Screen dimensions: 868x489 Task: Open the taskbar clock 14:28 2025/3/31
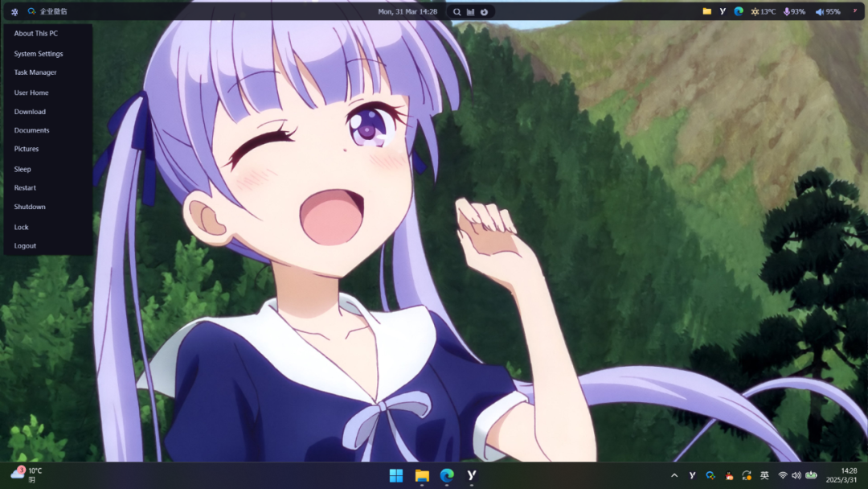(x=841, y=475)
